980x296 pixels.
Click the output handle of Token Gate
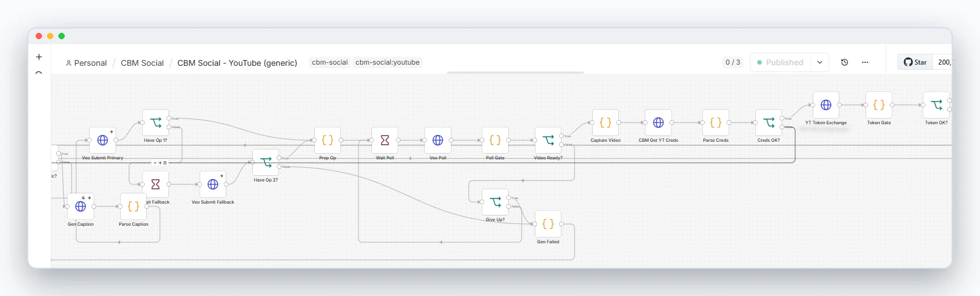[892, 105]
